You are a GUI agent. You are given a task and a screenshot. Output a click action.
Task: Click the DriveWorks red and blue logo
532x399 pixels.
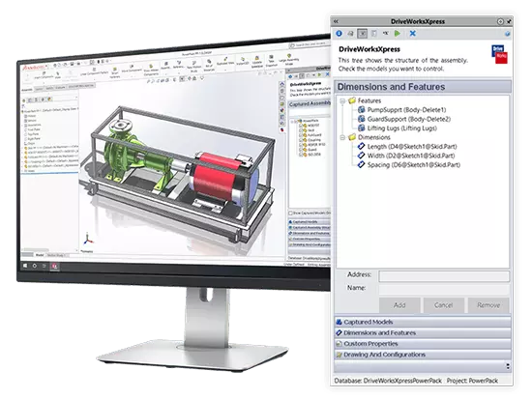click(x=499, y=54)
